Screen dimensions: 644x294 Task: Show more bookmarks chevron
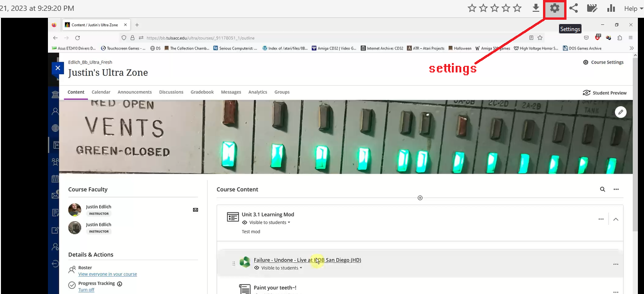[x=631, y=48]
